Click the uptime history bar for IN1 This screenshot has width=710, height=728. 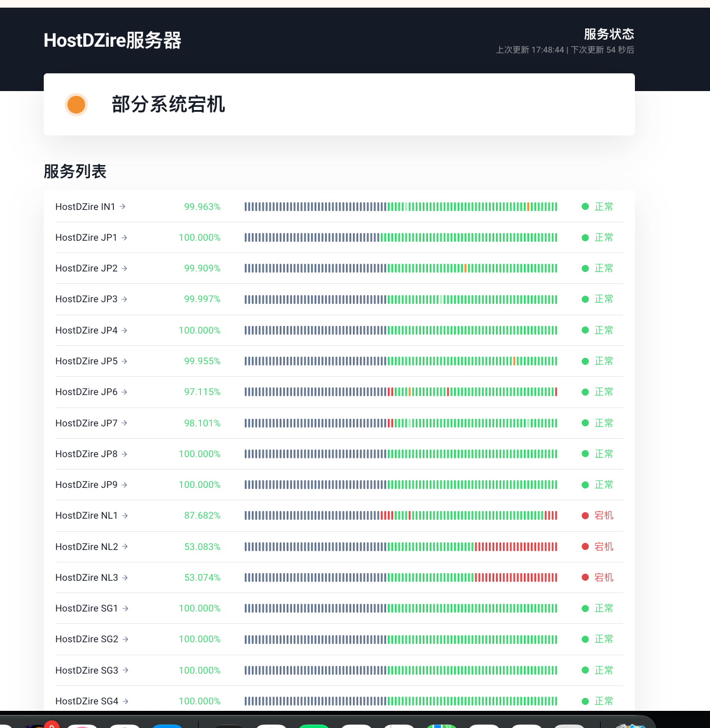pos(401,206)
